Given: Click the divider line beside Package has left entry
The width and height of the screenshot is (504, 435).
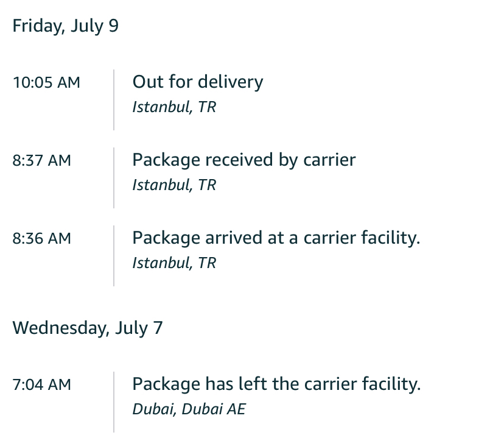Looking at the screenshot, I should coord(114,402).
